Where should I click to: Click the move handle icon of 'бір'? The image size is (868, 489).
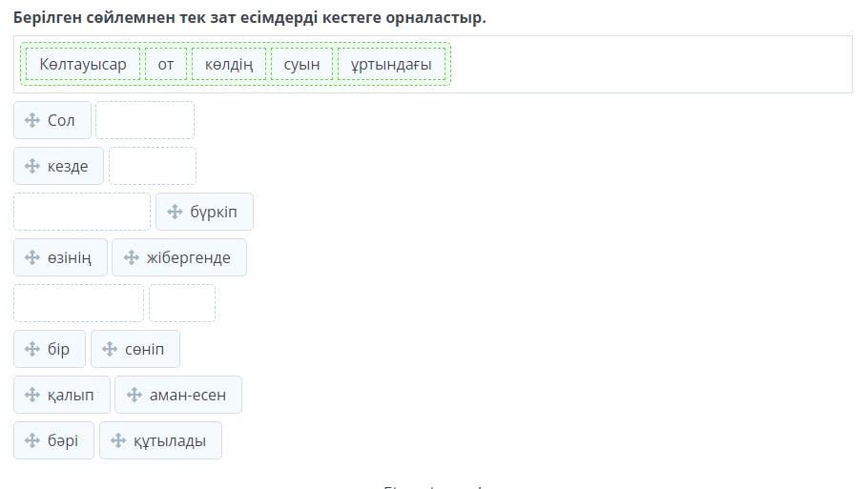pyautogui.click(x=32, y=349)
